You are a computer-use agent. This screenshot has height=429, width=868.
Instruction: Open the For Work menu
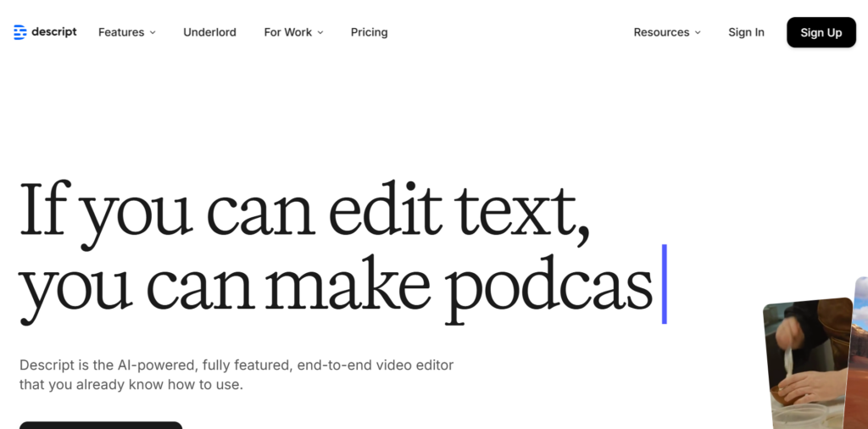pos(288,32)
